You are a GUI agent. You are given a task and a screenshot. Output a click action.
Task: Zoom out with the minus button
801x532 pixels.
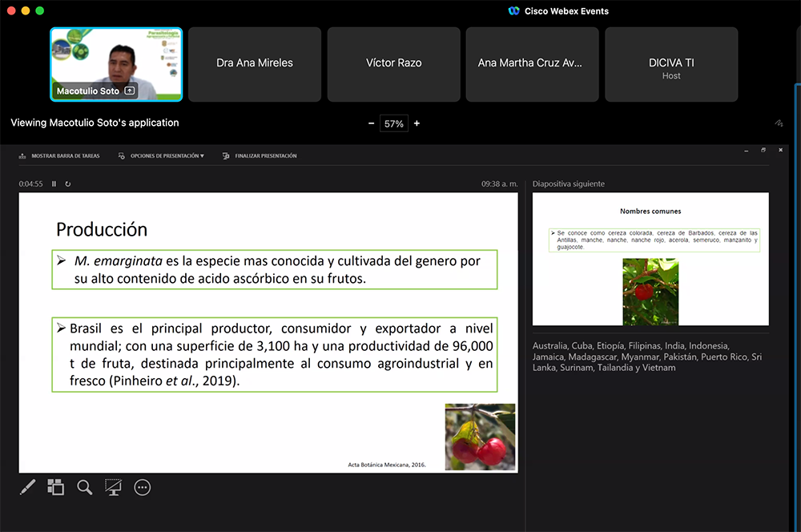[x=371, y=123]
